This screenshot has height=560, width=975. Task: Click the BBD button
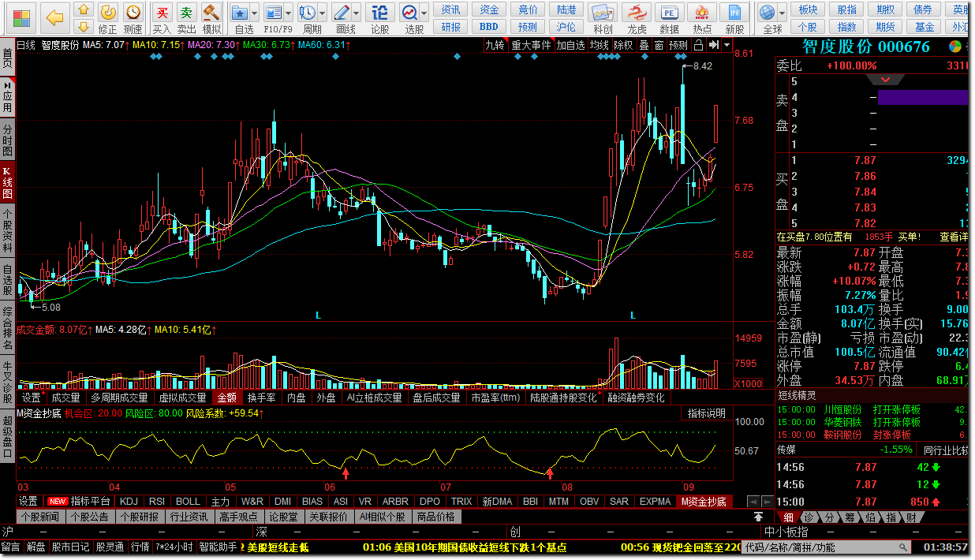coord(489,26)
